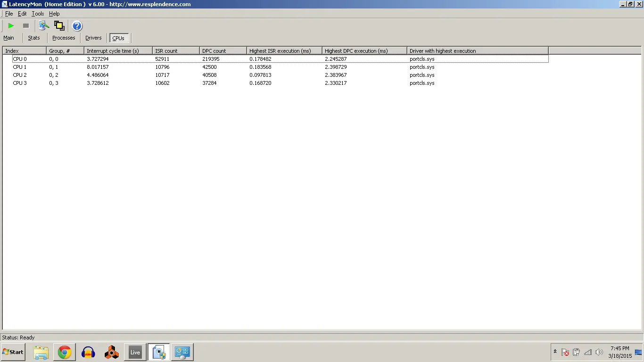The image size is (644, 362).
Task: Open the Control Panel taskbar button
Action: (182, 352)
